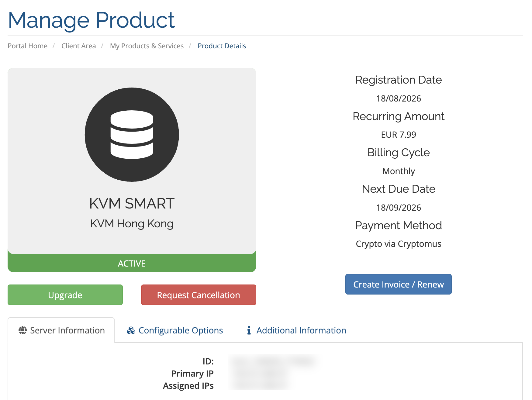Click the green Upgrade button

tap(65, 295)
